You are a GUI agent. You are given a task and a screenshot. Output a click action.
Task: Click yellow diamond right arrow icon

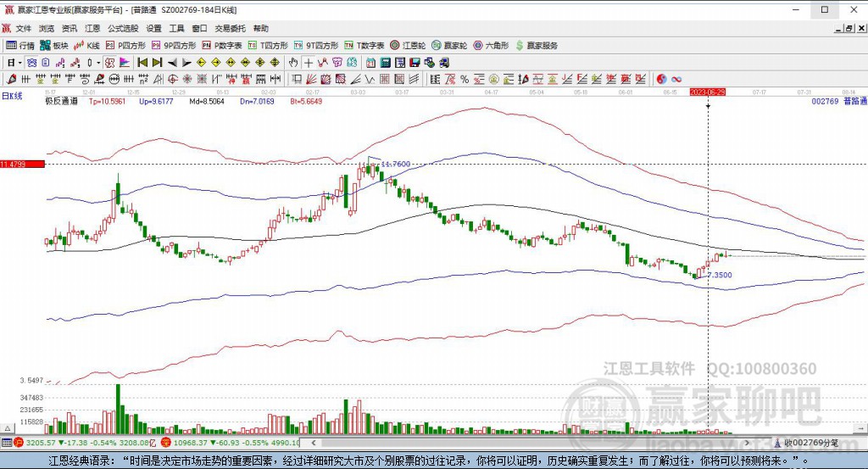click(x=216, y=63)
